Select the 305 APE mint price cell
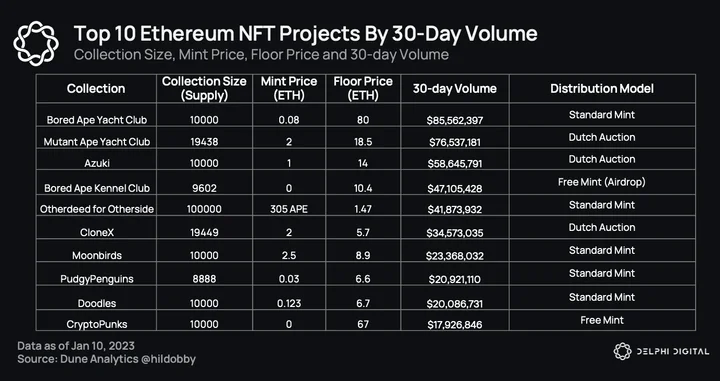Viewport: 720px width, 381px height. pyautogui.click(x=289, y=209)
